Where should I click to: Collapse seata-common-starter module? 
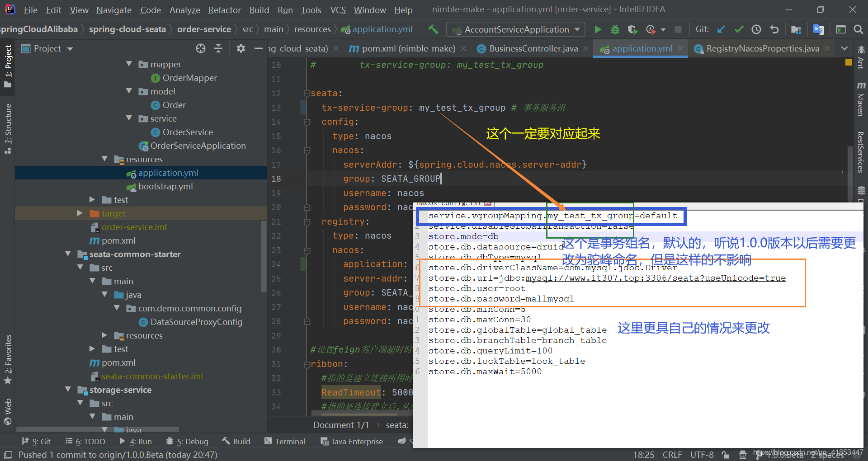68,254
